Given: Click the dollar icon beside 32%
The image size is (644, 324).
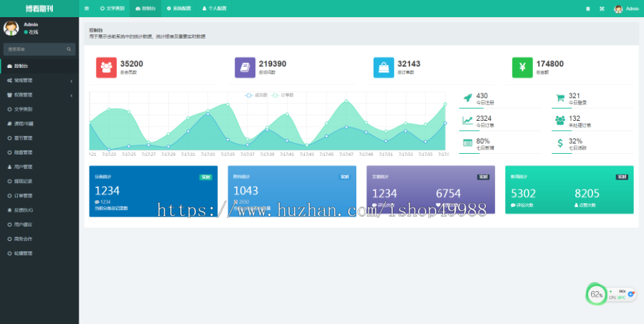Looking at the screenshot, I should 560,143.
